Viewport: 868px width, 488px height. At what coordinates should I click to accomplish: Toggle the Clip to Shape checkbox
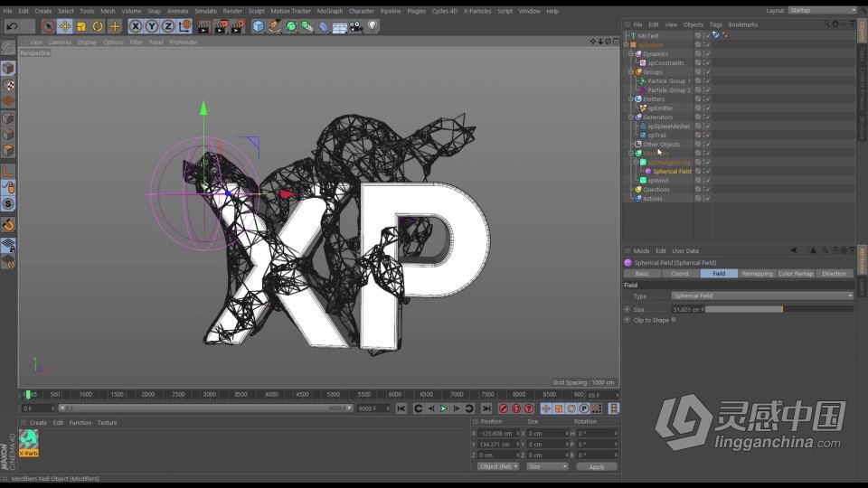674,320
